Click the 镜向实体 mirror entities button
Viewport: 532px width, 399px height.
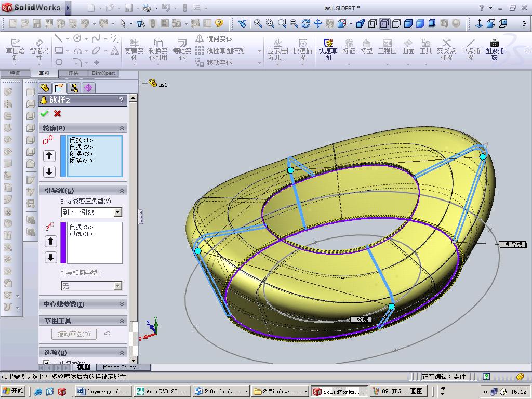point(214,38)
